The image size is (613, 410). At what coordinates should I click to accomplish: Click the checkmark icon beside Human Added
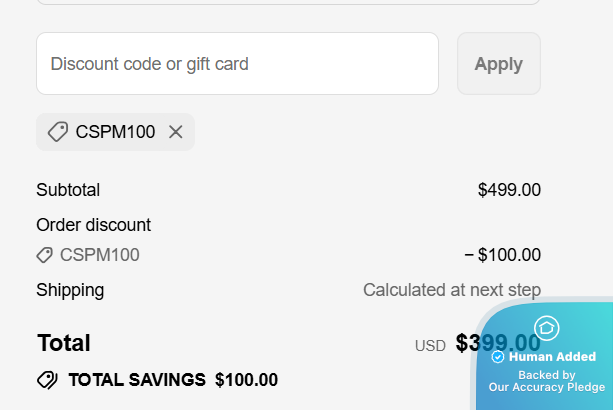pyautogui.click(x=498, y=357)
